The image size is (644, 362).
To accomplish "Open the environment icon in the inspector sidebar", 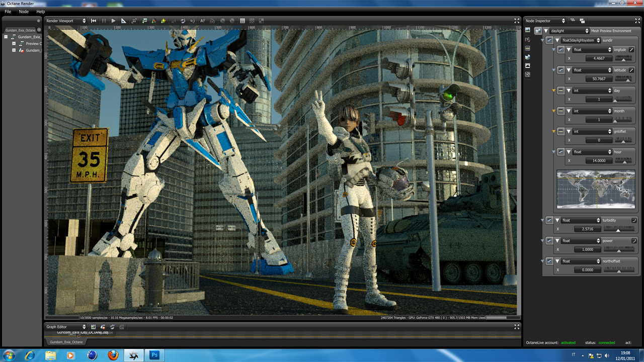I will coord(527,57).
